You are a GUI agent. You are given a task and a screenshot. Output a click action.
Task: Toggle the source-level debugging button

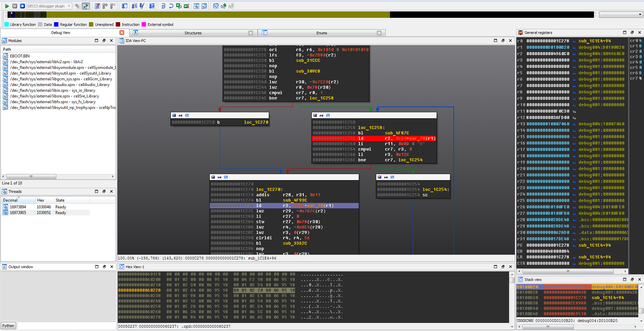86,6
